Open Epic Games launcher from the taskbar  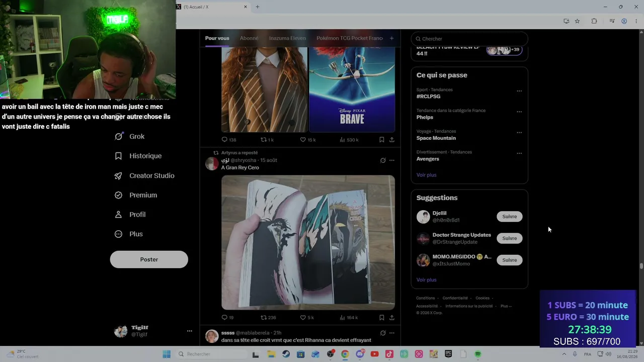pos(448,354)
